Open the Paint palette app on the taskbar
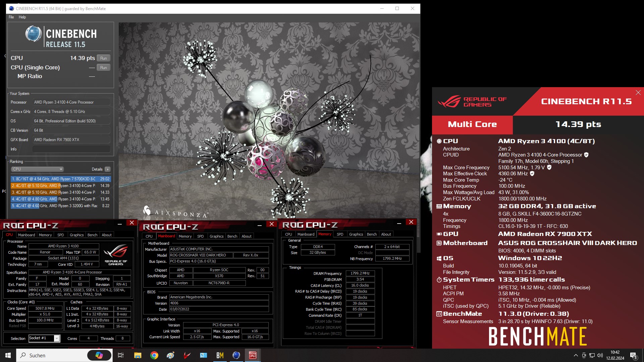 pyautogui.click(x=171, y=355)
